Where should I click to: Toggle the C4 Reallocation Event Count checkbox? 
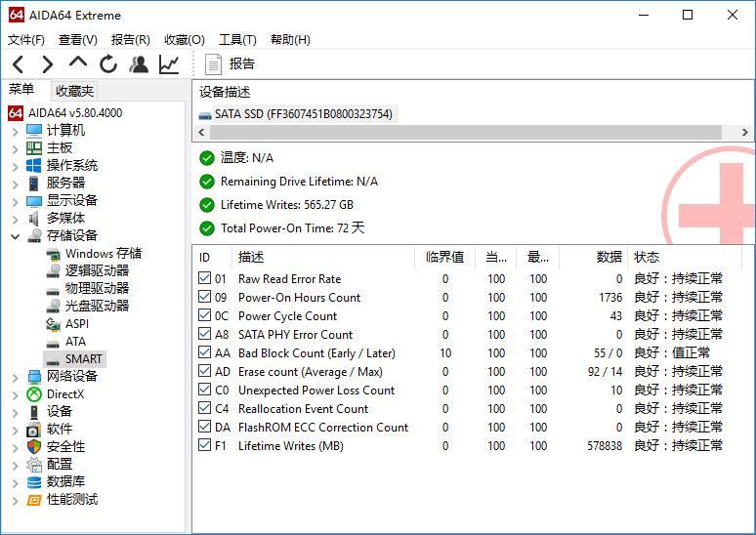(204, 408)
